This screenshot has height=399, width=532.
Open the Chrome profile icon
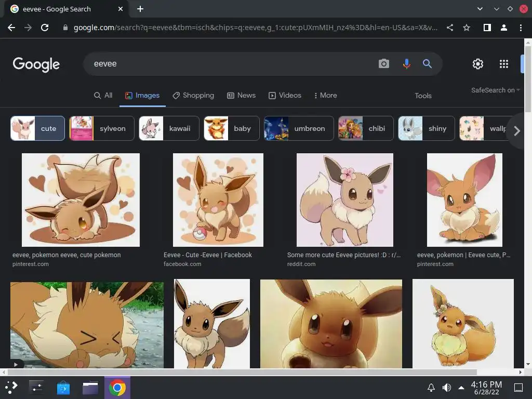(x=504, y=28)
